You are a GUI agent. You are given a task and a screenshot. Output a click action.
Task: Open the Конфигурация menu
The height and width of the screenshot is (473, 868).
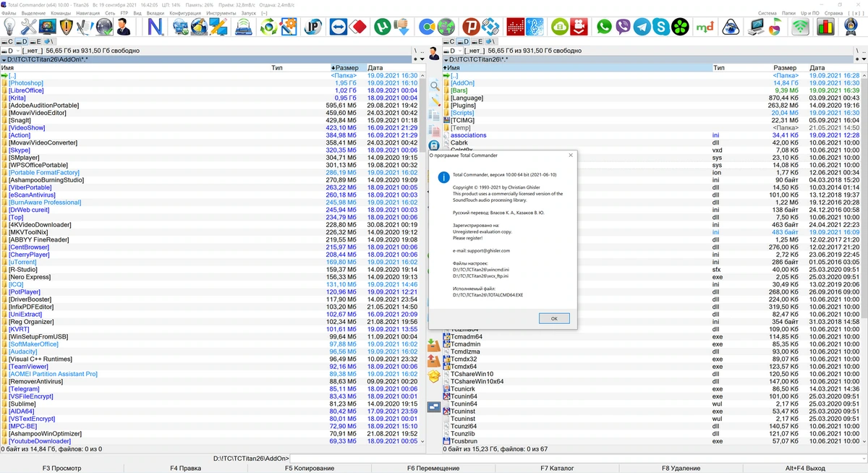pos(185,13)
